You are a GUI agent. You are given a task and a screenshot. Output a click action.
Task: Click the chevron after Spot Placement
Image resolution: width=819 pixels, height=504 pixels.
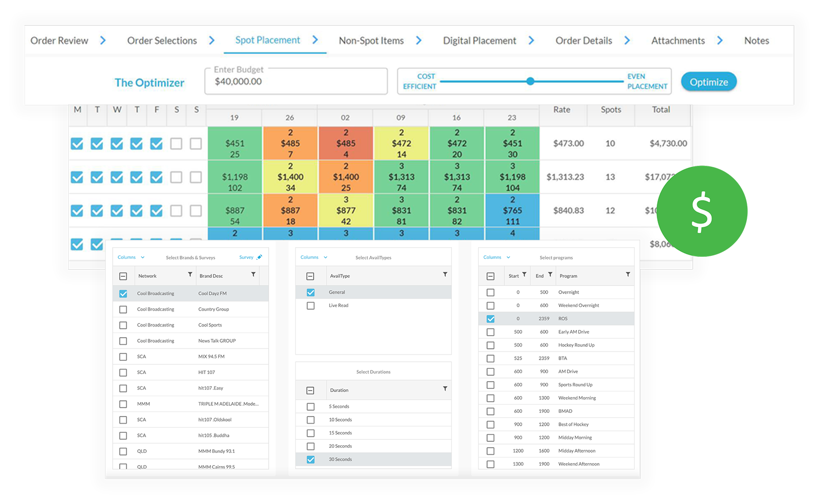click(x=315, y=39)
